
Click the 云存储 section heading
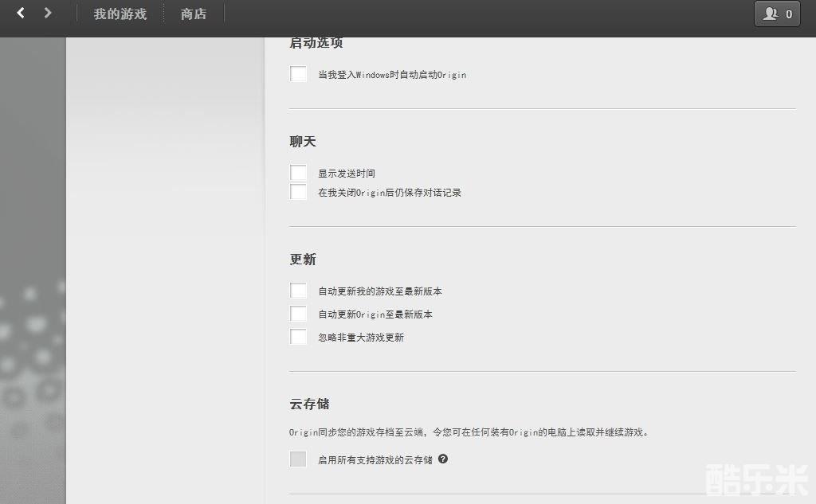(x=310, y=404)
